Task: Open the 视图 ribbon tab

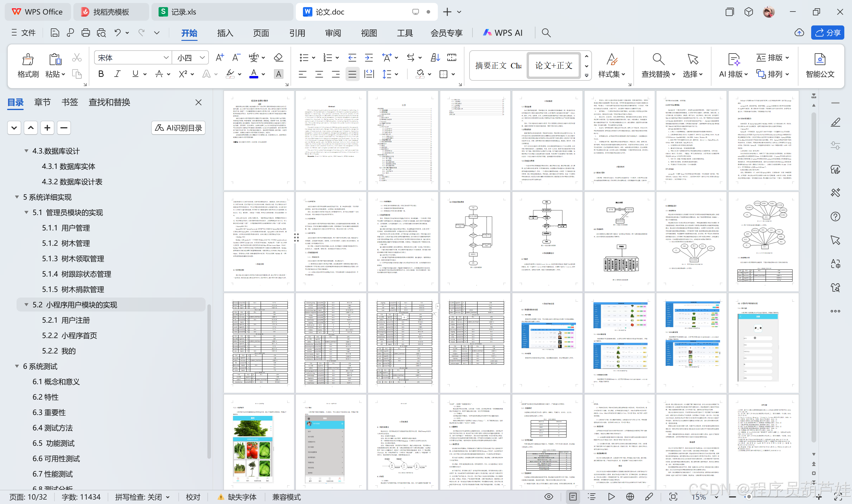Action: coord(369,33)
